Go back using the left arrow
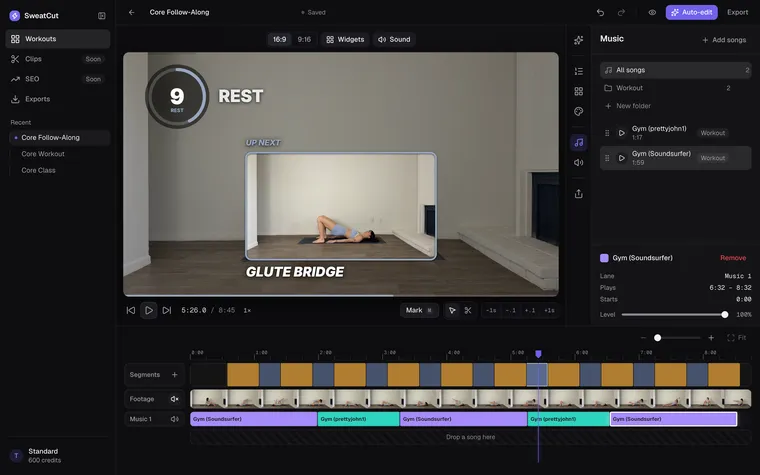Viewport: 760px width, 475px height. pyautogui.click(x=131, y=13)
